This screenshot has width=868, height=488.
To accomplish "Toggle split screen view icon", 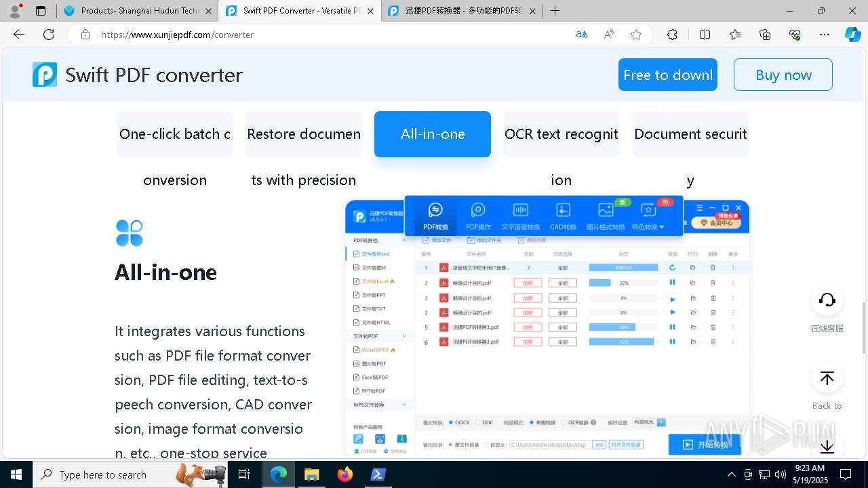I will coord(705,35).
